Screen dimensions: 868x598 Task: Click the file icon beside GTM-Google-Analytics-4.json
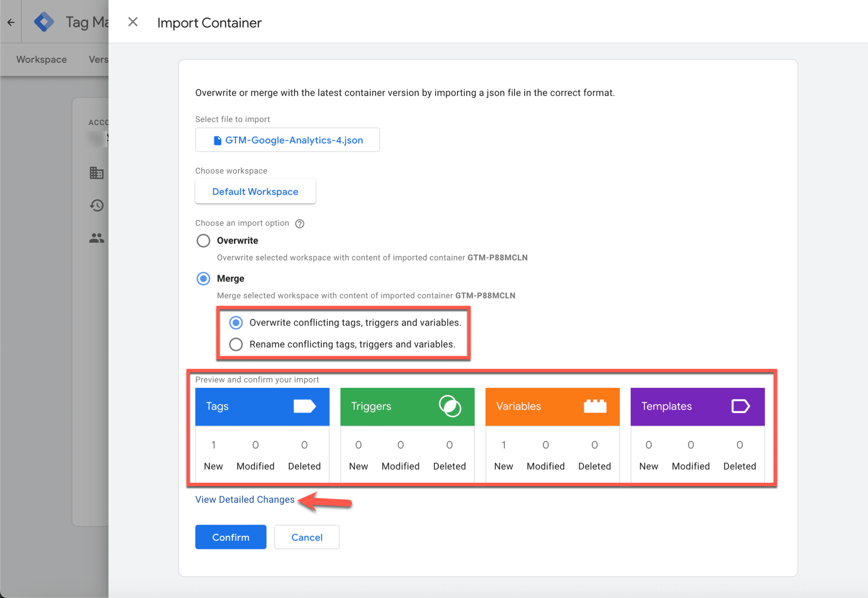(217, 140)
